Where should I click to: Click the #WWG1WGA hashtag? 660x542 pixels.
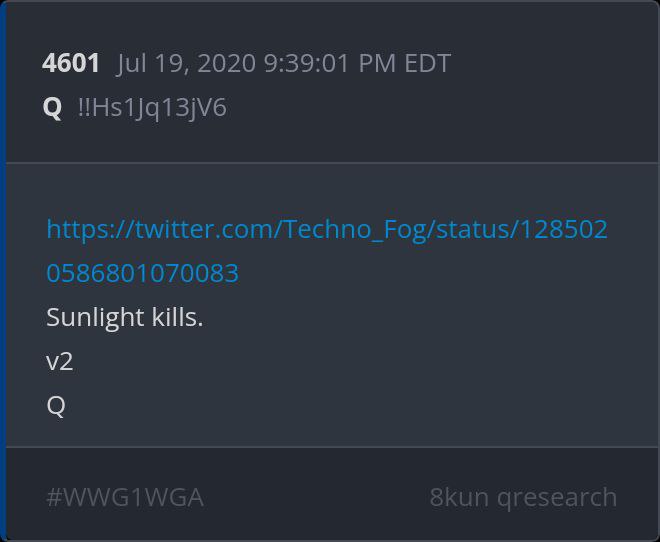click(x=125, y=497)
